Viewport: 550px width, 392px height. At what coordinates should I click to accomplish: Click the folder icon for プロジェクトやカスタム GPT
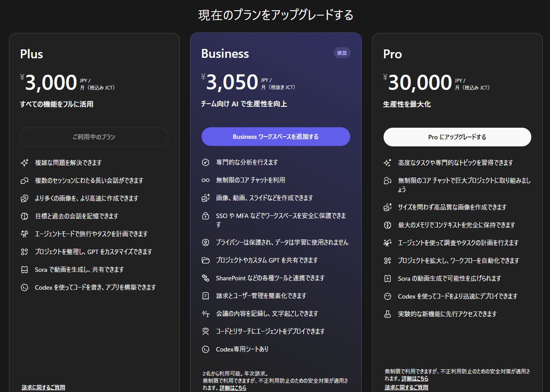point(205,260)
